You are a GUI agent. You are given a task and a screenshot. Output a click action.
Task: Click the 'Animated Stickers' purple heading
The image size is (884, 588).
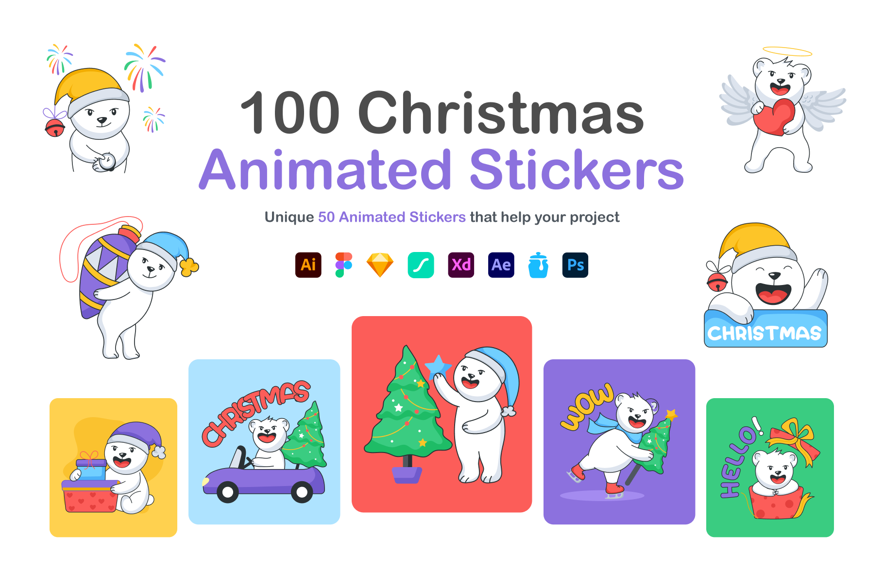[x=442, y=169]
